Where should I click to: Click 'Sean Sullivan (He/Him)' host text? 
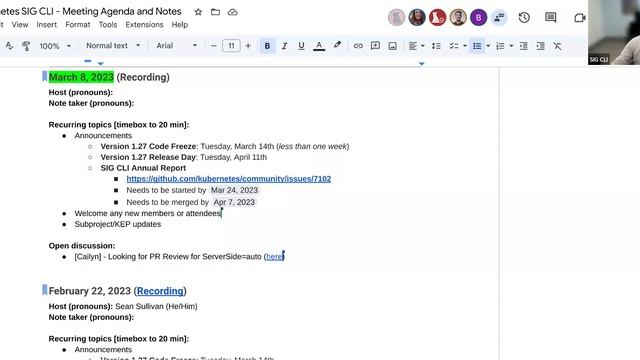point(156,307)
